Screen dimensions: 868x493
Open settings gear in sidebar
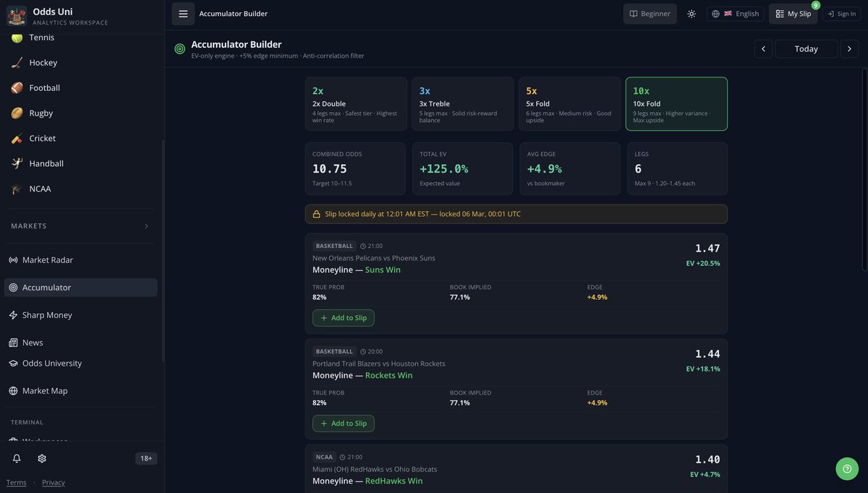42,458
